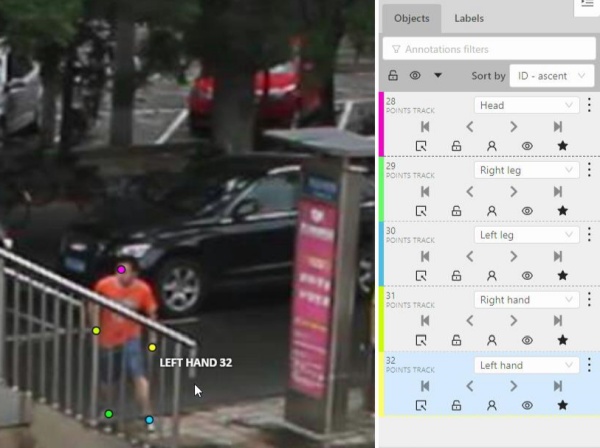Lock the Left leg track 30
The width and height of the screenshot is (600, 448).
coord(456,276)
